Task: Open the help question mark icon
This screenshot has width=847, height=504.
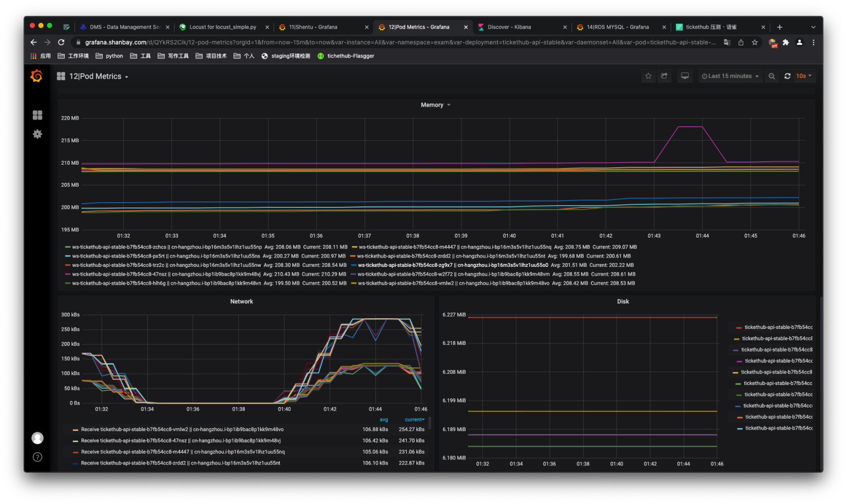Action: [37, 457]
